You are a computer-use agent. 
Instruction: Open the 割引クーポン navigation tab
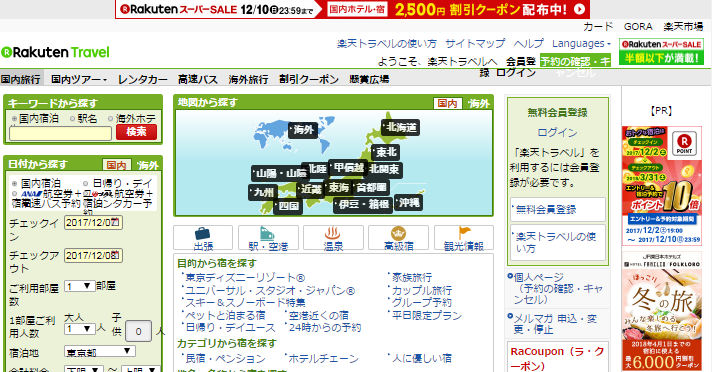click(x=309, y=79)
